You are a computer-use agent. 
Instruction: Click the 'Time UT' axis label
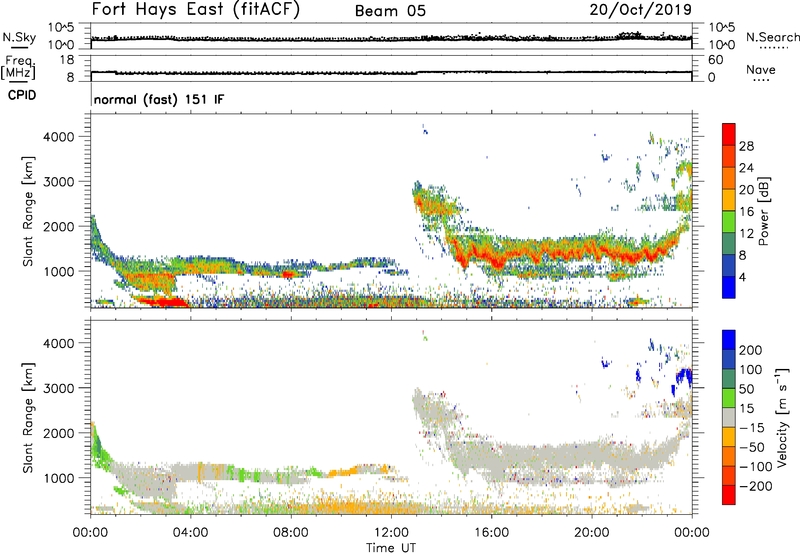coord(391,548)
